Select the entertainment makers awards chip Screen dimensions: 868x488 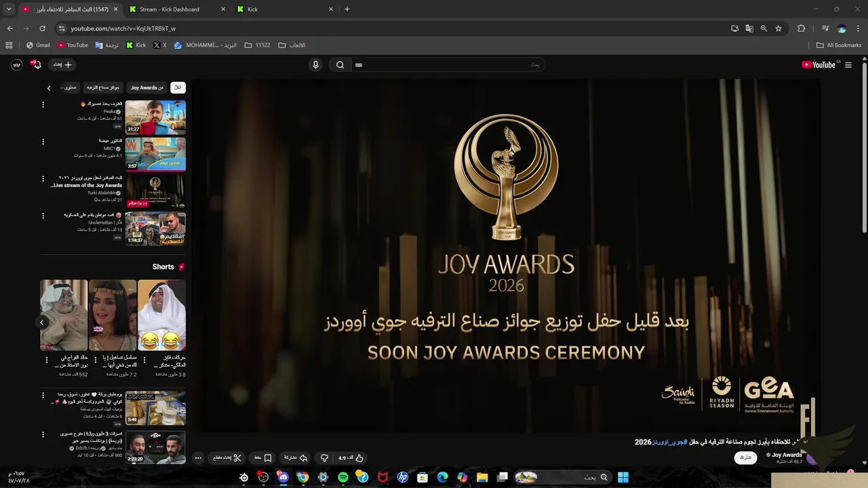[x=103, y=87]
